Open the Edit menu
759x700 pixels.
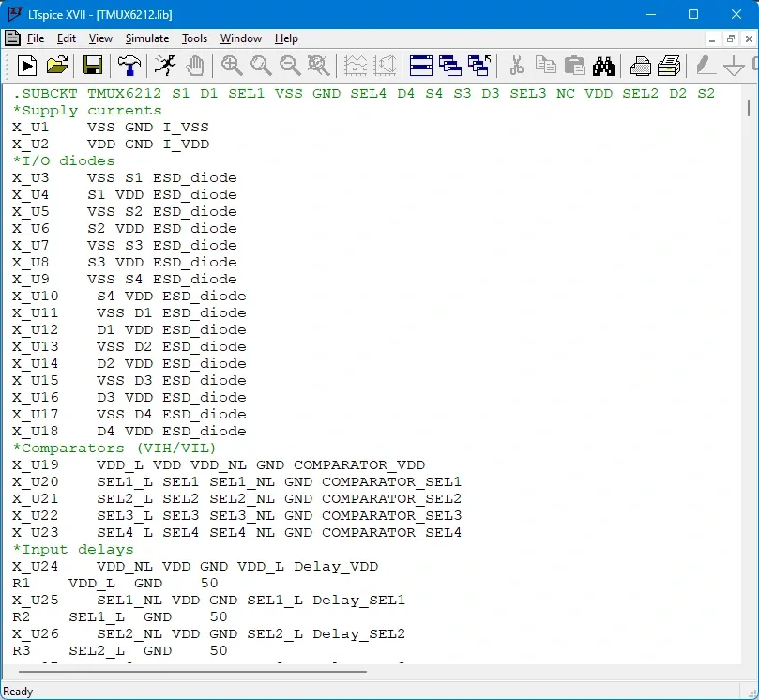click(67, 38)
